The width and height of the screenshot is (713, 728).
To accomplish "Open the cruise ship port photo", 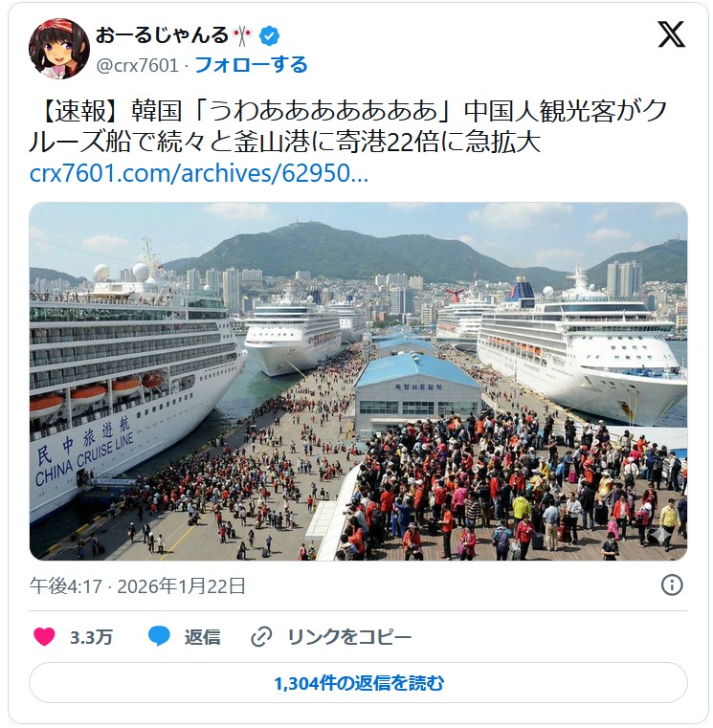I will (x=358, y=381).
